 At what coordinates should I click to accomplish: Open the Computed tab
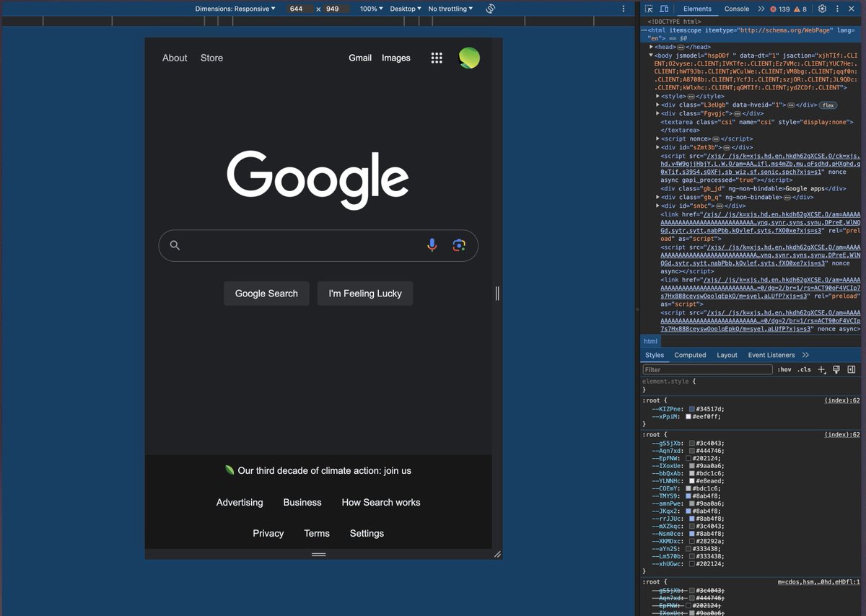(x=690, y=355)
